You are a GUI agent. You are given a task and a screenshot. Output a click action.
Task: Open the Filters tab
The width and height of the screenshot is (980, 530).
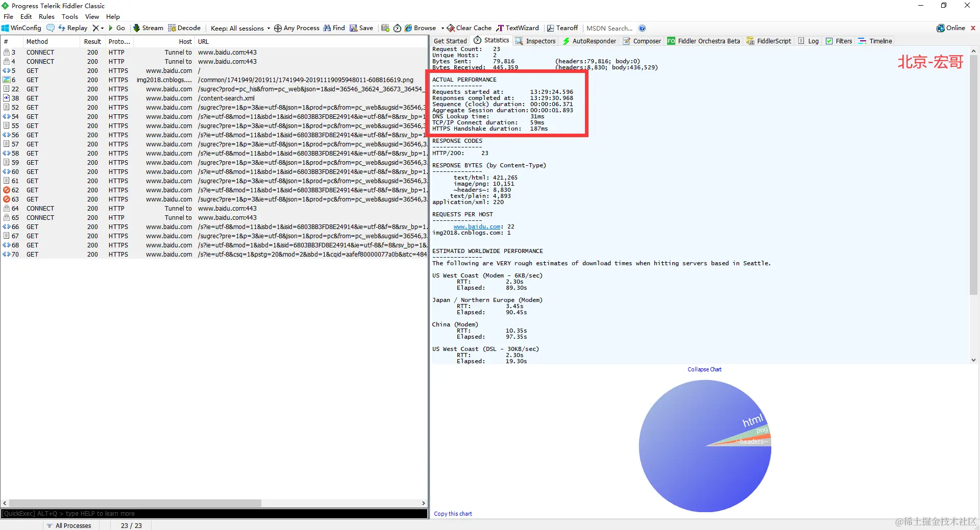(839, 41)
